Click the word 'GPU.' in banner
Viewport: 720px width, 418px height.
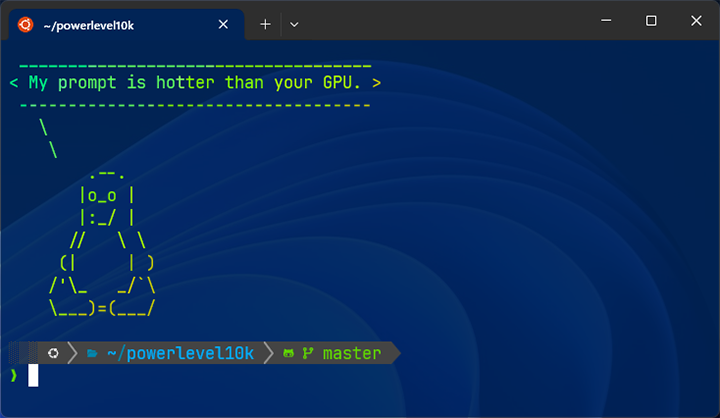pos(342,83)
